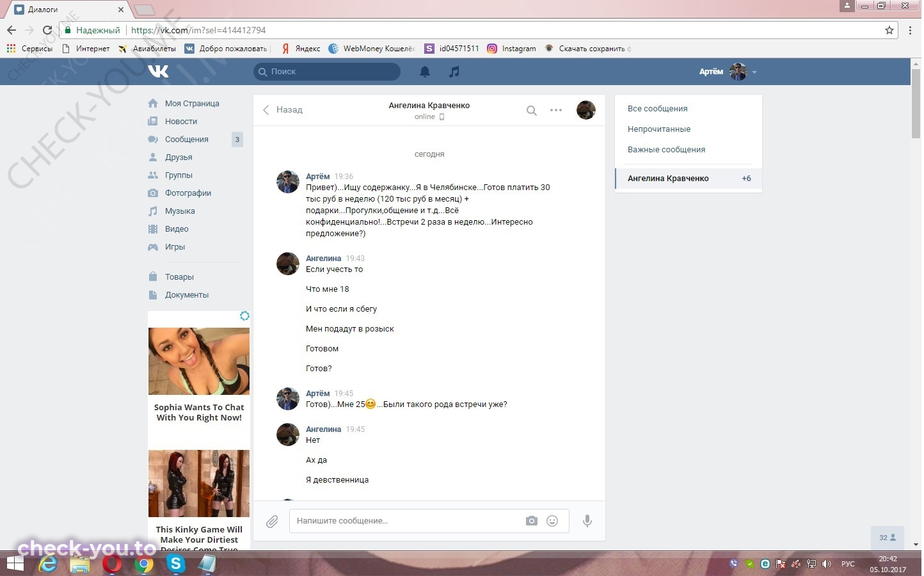
Task: Open the Яндекс bookmark
Action: pos(301,49)
